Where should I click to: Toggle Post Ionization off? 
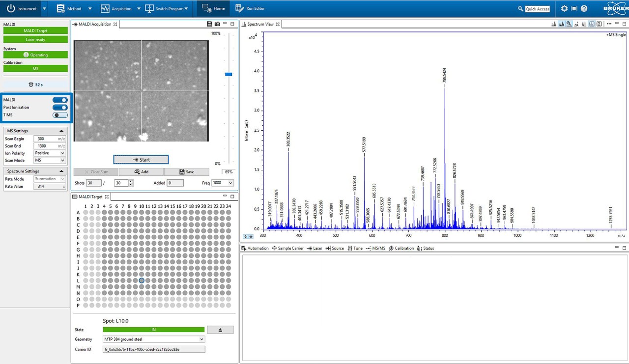tap(59, 107)
